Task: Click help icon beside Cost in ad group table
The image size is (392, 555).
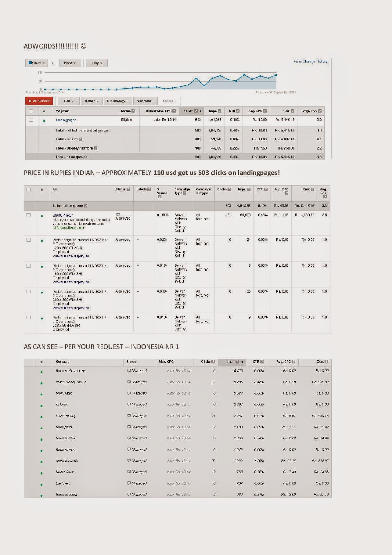Action: tap(292, 111)
